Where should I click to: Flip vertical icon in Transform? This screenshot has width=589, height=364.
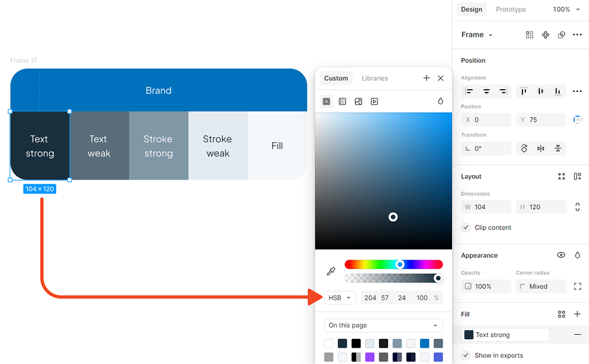coord(558,149)
